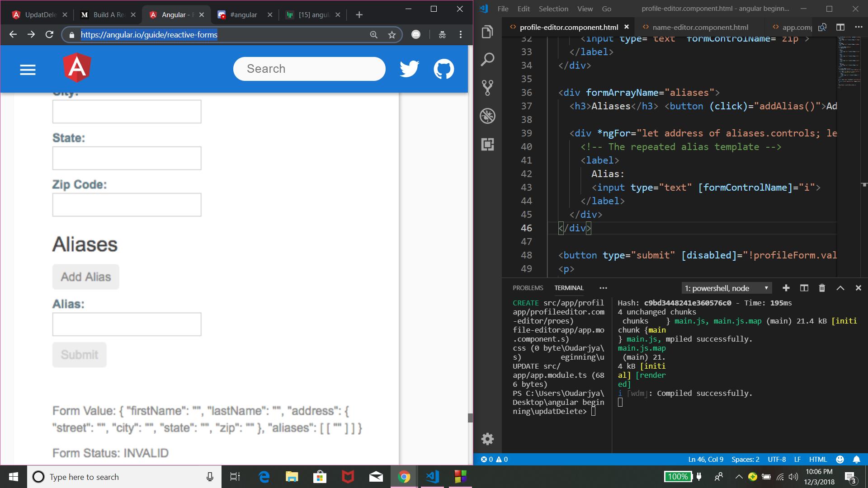Split the editor with the layout icon

coord(840,27)
